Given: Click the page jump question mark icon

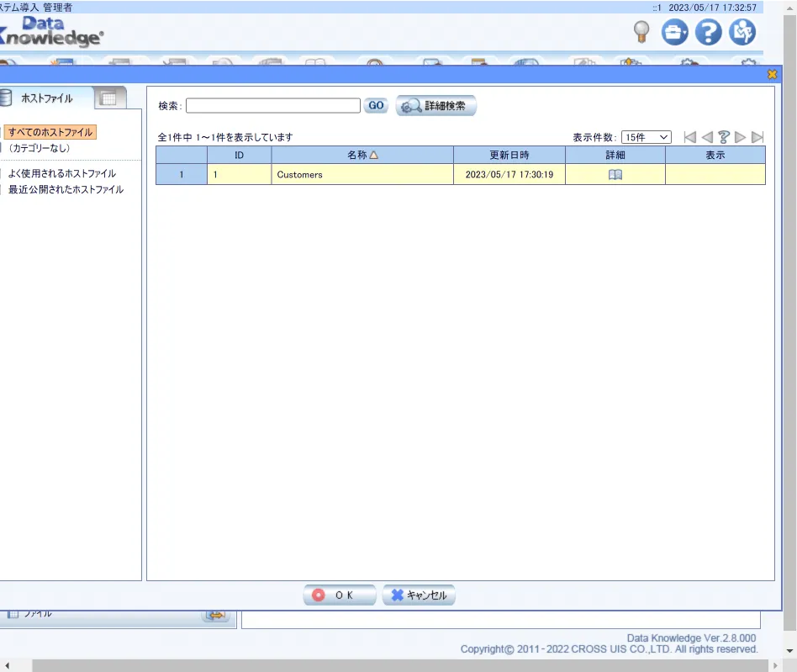Looking at the screenshot, I should [x=724, y=137].
